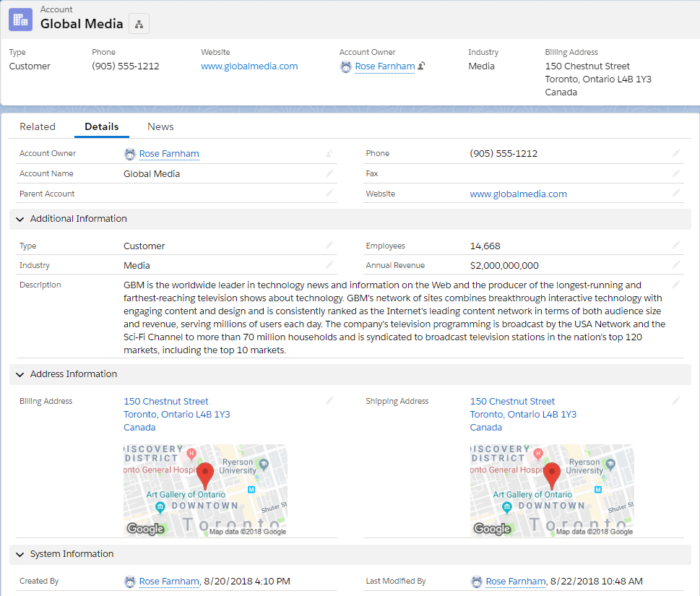The height and width of the screenshot is (596, 700).
Task: Click Rose Farnham's avatar in the Account Owner row
Action: click(129, 154)
